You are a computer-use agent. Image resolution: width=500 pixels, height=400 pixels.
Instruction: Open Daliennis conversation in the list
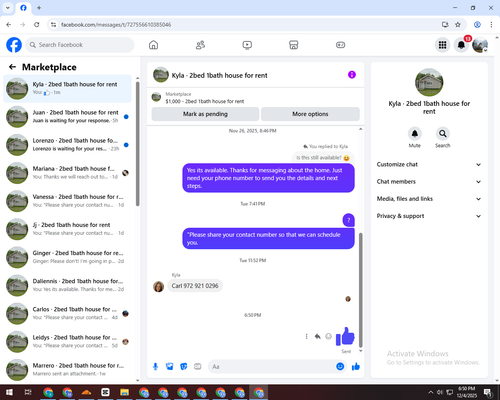coord(67,285)
